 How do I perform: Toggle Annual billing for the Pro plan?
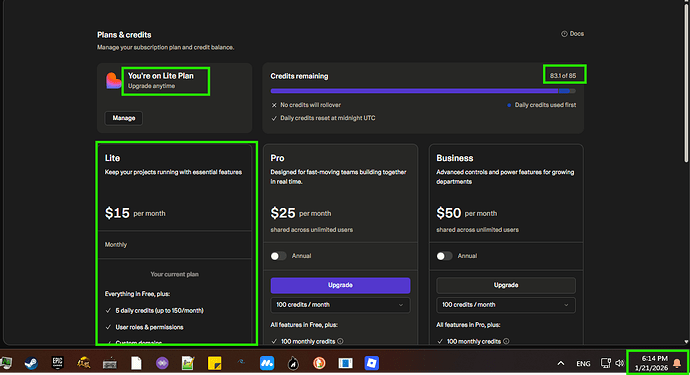278,256
